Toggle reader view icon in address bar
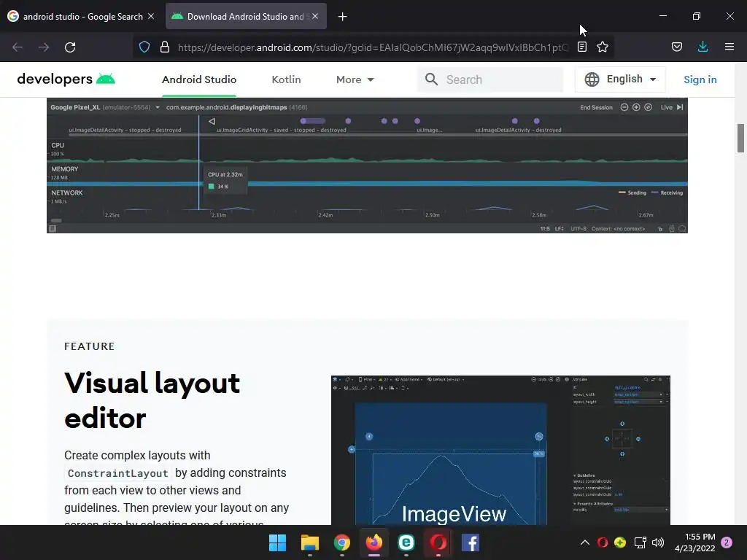The image size is (747, 560). [582, 47]
